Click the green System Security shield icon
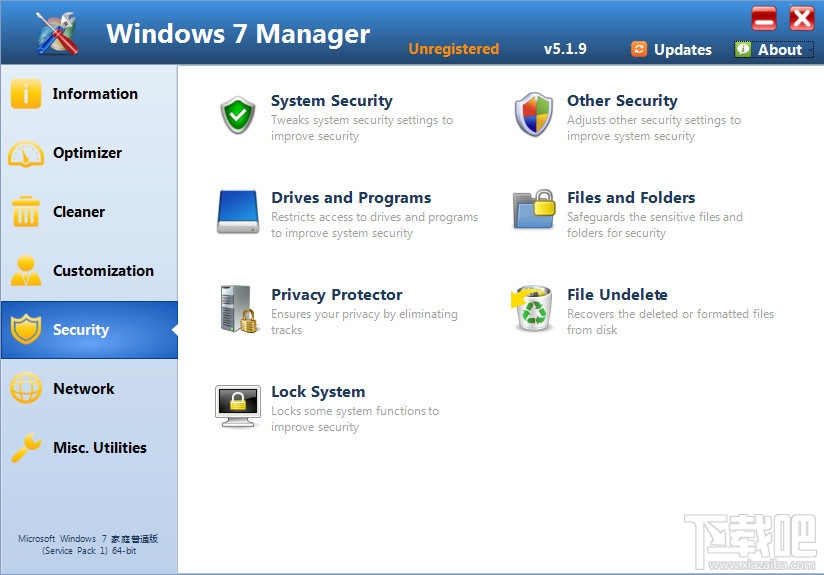Screen dimensions: 824x575 point(238,115)
